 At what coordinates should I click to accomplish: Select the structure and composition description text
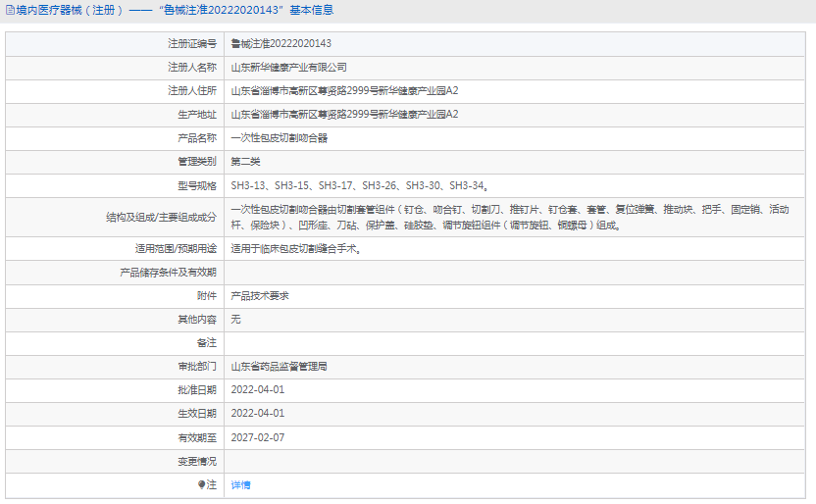[x=510, y=218]
